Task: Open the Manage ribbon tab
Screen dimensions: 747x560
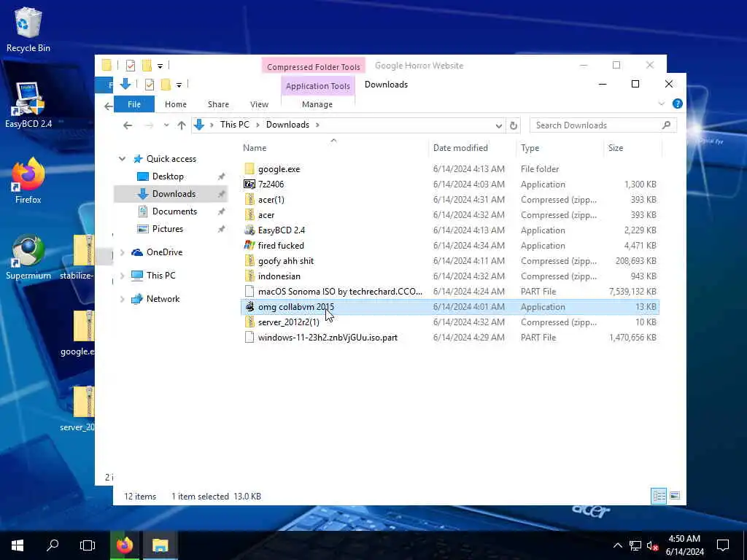Action: [x=317, y=104]
